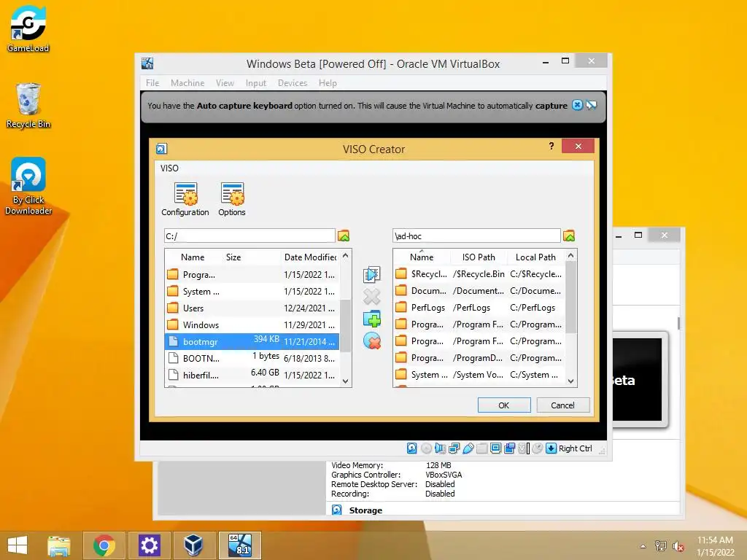
Task: Add selected item to the VISO content
Action: tap(371, 274)
